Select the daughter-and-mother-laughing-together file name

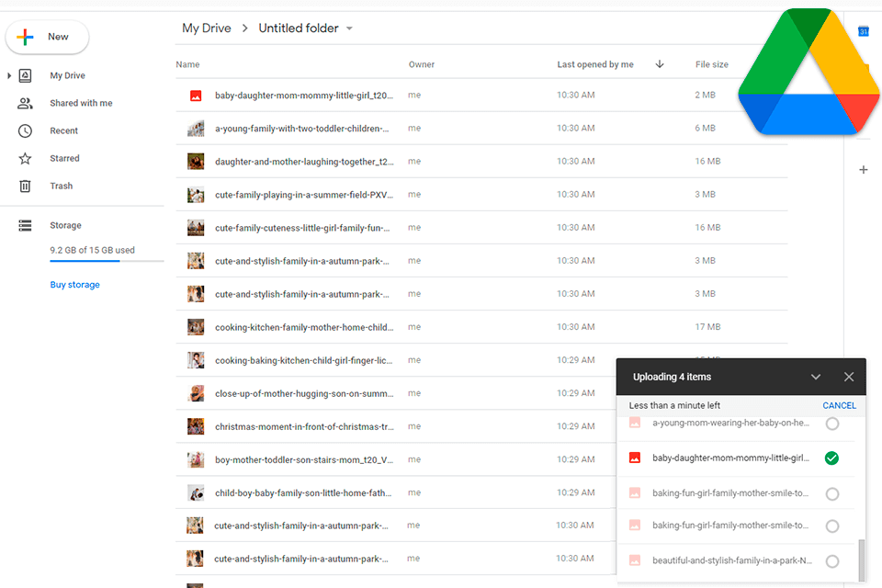pos(304,162)
